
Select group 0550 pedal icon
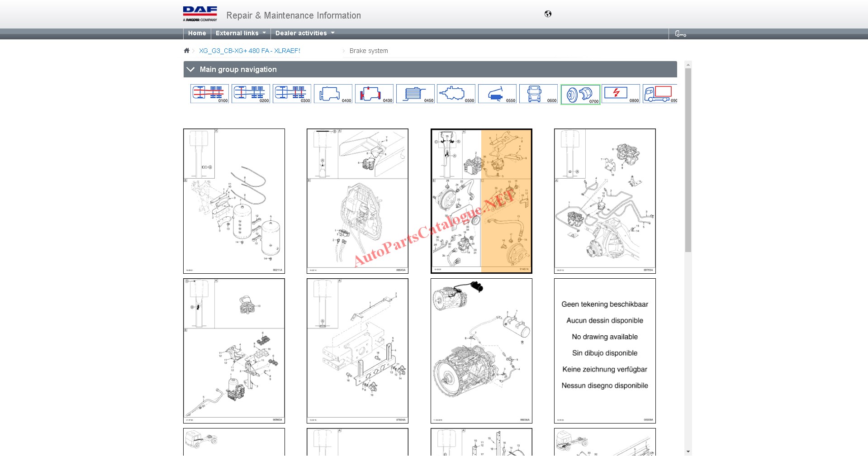coord(497,94)
